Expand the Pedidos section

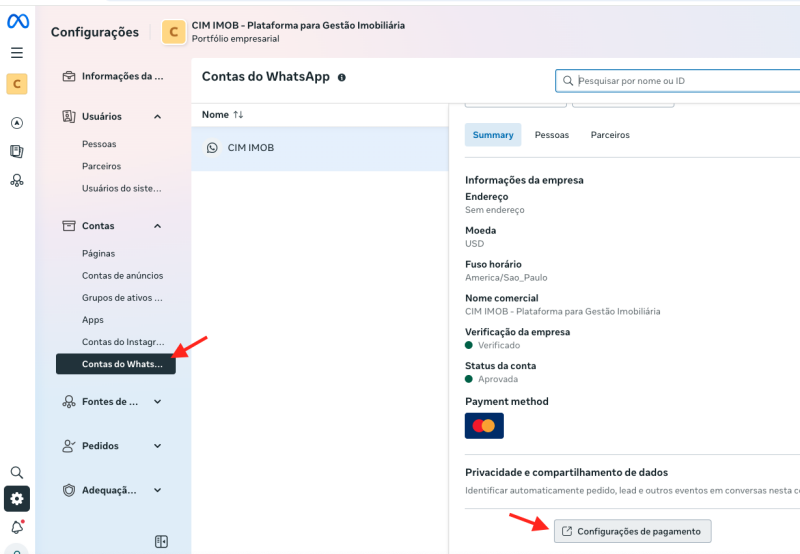point(157,446)
